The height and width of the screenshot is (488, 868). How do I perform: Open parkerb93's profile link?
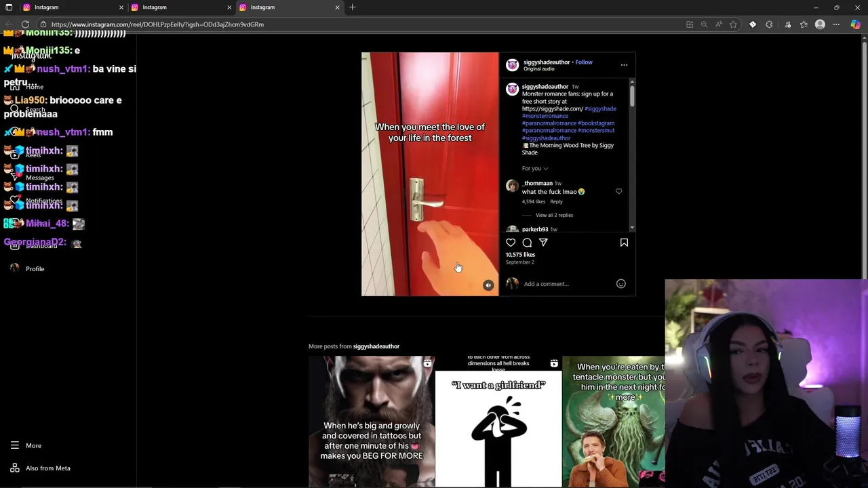click(x=535, y=230)
